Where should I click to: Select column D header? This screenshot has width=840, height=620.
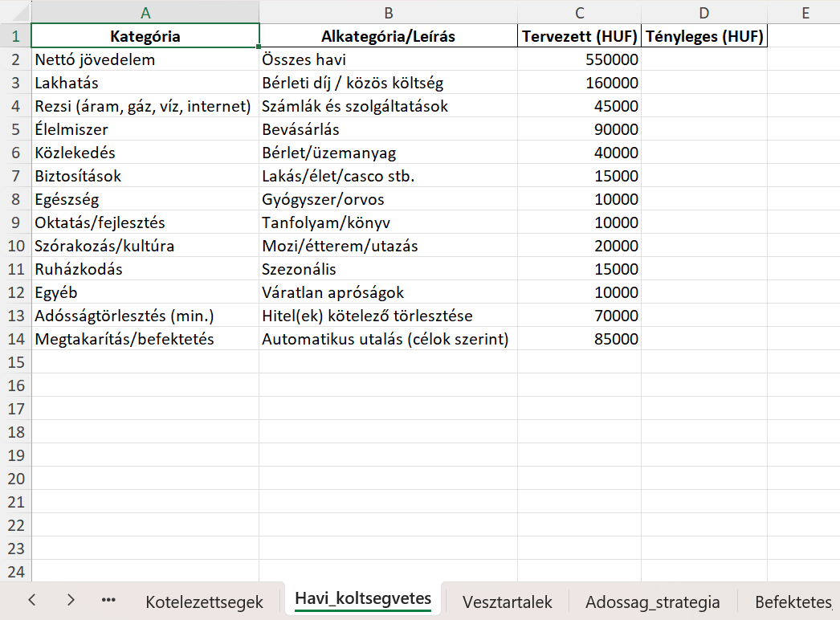coord(704,12)
